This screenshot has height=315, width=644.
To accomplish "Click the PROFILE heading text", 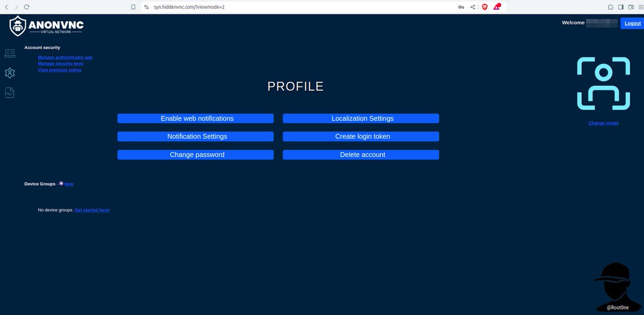I will [296, 86].
